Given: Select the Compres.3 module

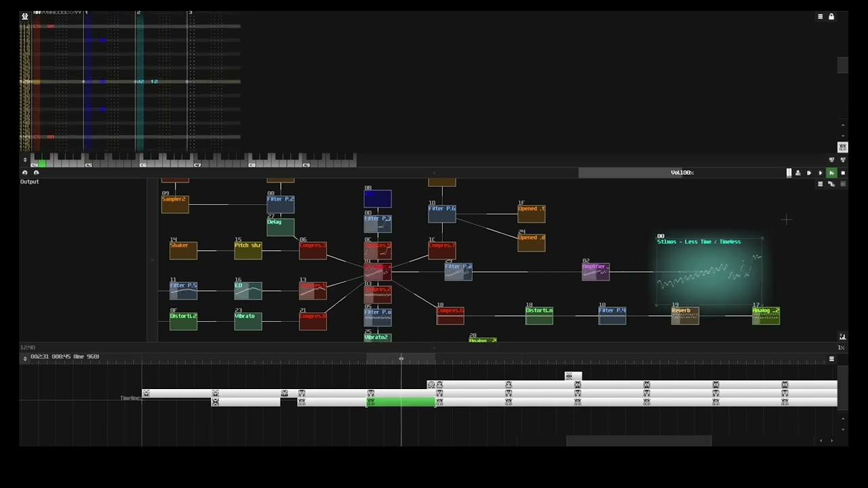Looking at the screenshot, I should [x=313, y=251].
